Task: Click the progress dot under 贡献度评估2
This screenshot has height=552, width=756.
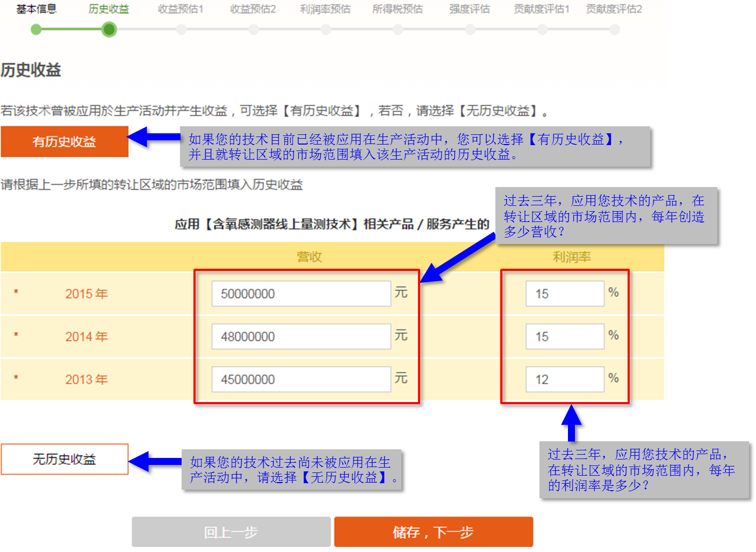Action: (615, 30)
